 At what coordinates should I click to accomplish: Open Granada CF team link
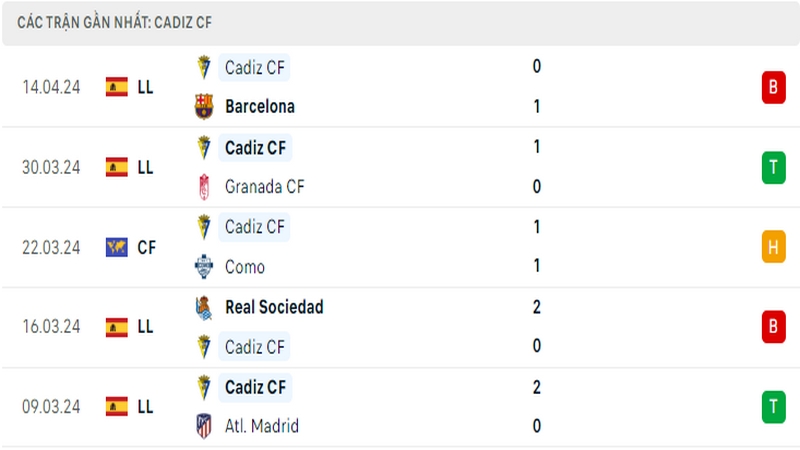coord(264,187)
